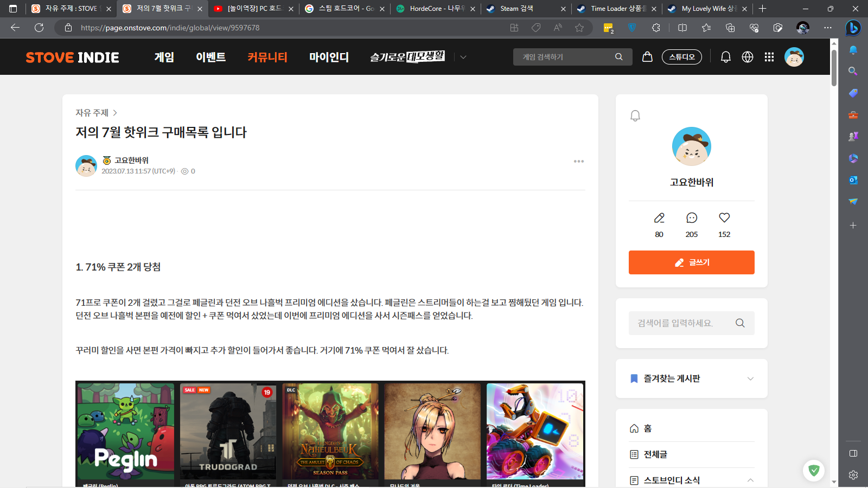Switch to the Steam 검색 tab
868x488 pixels.
524,9
